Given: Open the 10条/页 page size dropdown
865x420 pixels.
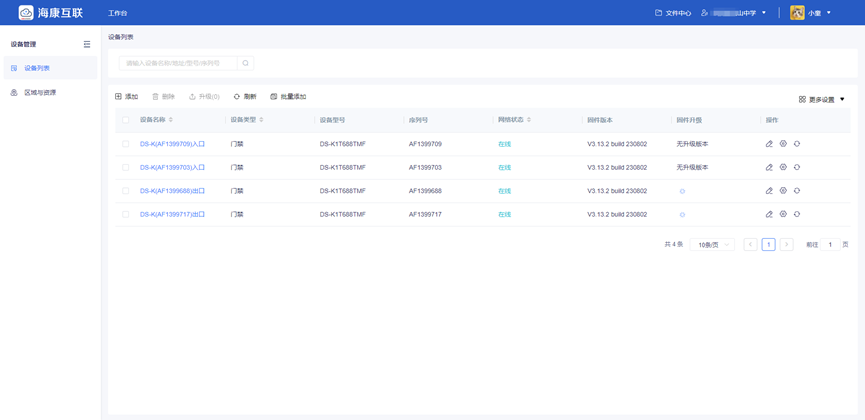Looking at the screenshot, I should [712, 244].
